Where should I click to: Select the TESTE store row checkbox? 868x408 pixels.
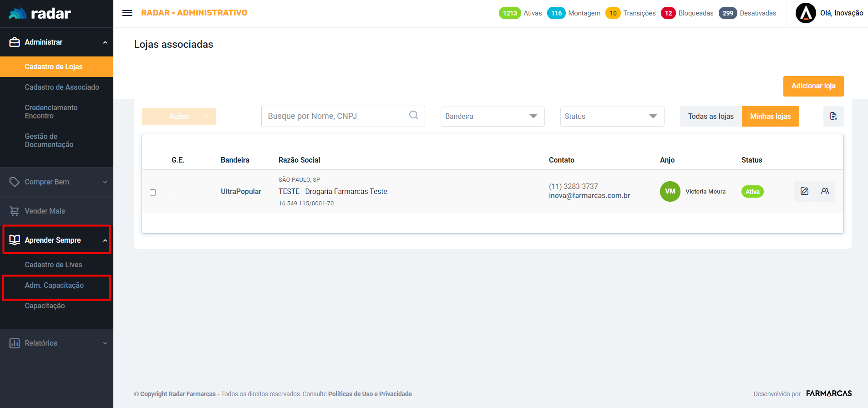coord(153,193)
